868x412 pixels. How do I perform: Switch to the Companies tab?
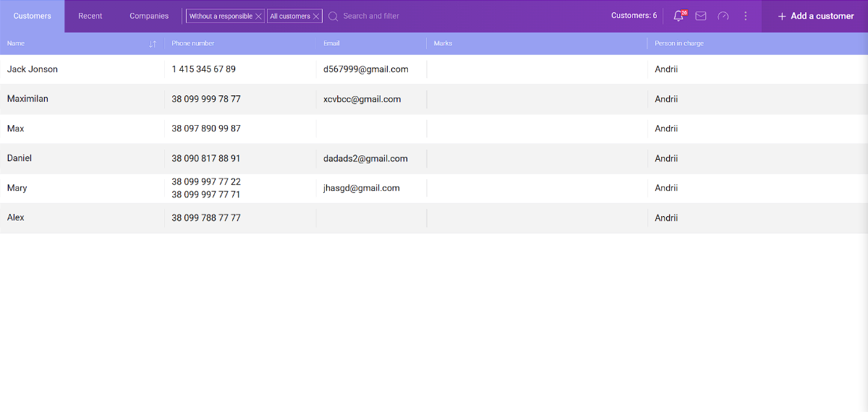coord(149,16)
